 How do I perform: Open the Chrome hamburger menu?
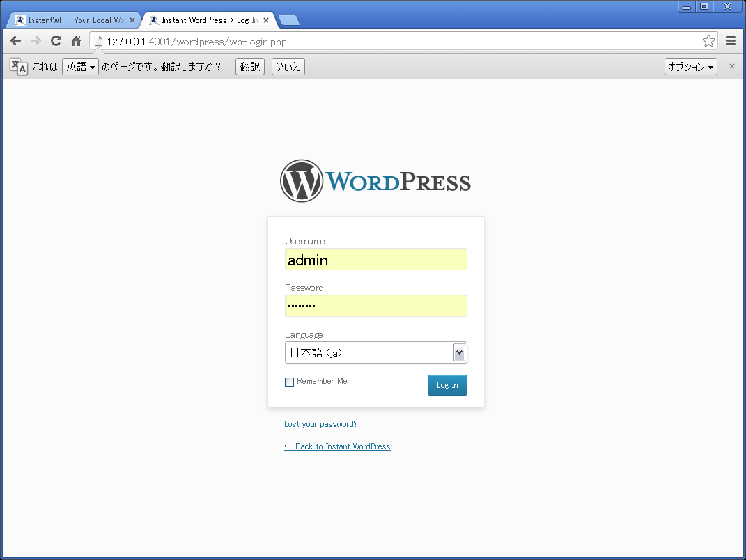(731, 41)
